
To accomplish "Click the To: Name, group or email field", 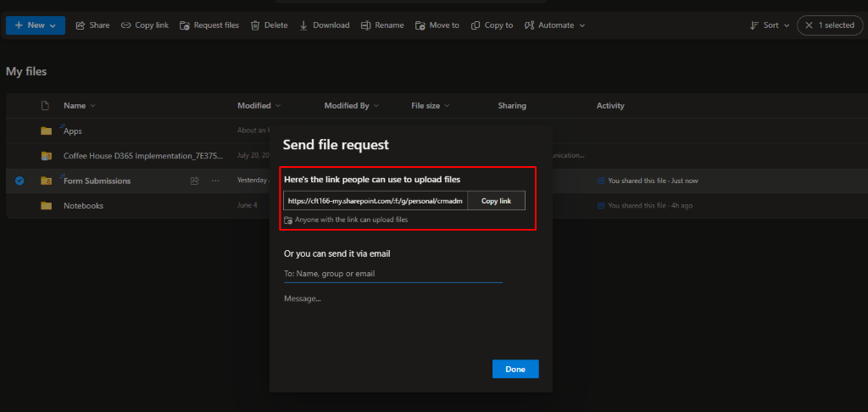I will [392, 274].
